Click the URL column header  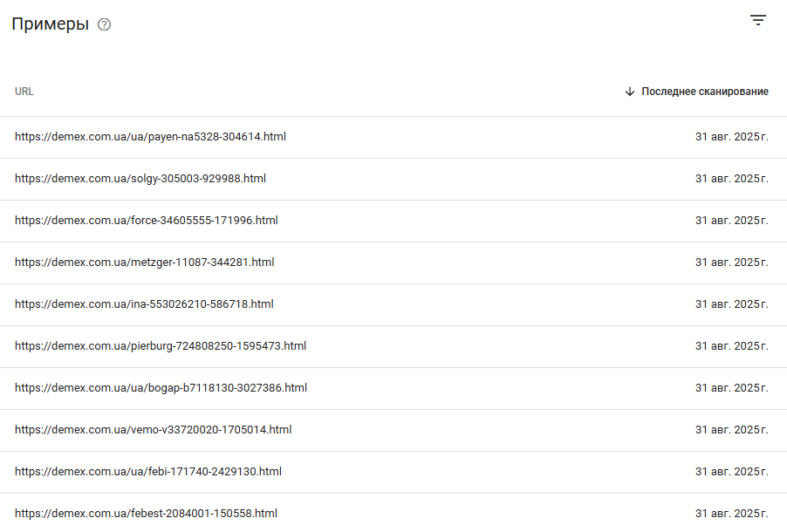tap(24, 92)
